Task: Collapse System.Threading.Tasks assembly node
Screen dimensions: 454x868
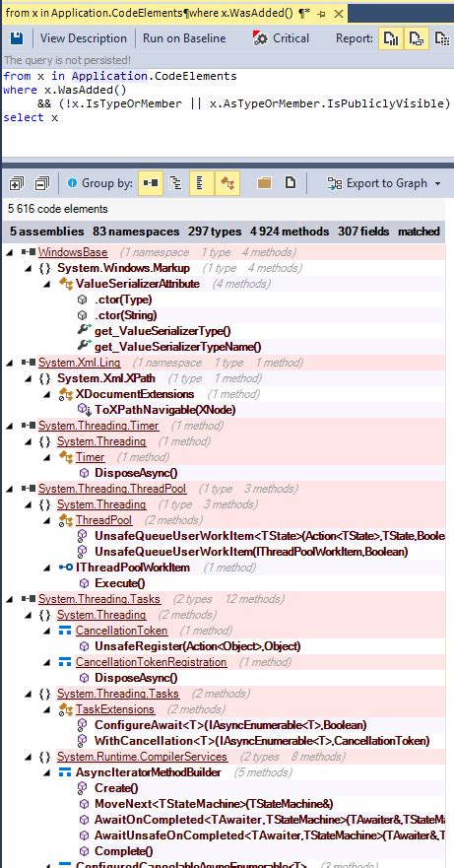Action: tap(10, 599)
